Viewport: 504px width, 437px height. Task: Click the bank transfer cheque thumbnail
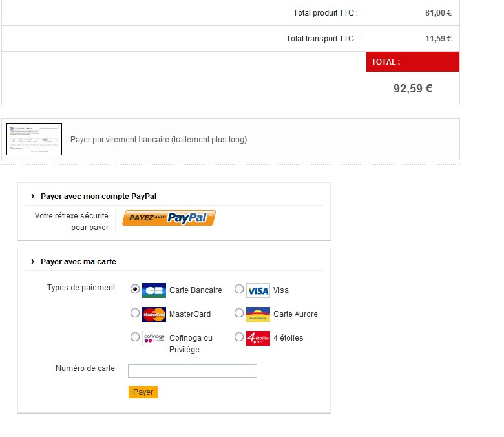(34, 139)
